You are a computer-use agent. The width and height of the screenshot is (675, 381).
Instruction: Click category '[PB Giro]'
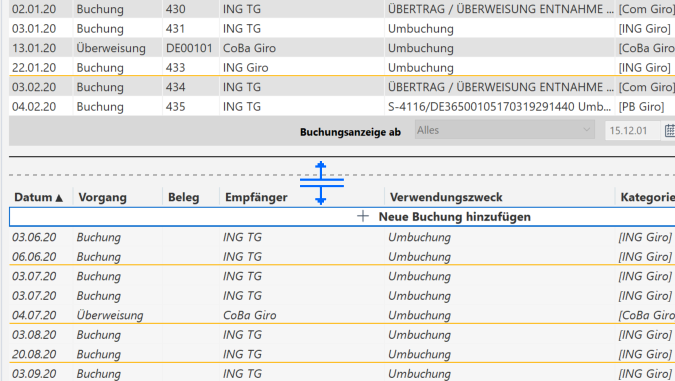[x=641, y=106]
